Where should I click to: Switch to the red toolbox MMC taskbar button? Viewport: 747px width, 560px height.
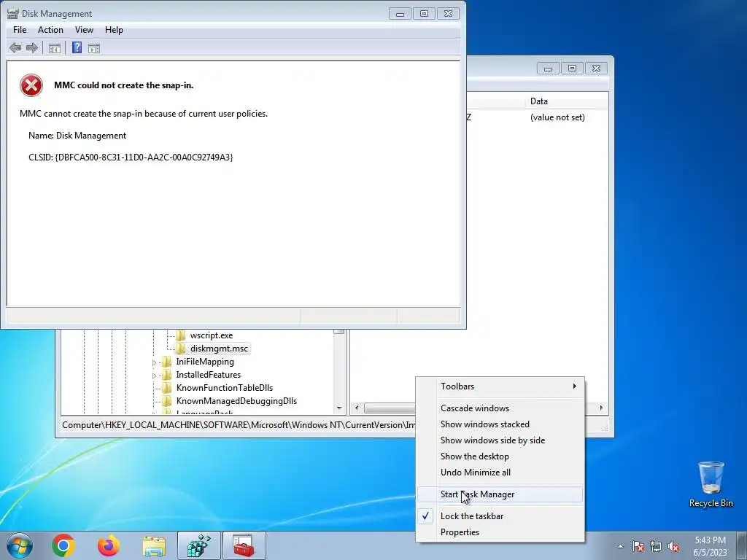click(x=244, y=545)
